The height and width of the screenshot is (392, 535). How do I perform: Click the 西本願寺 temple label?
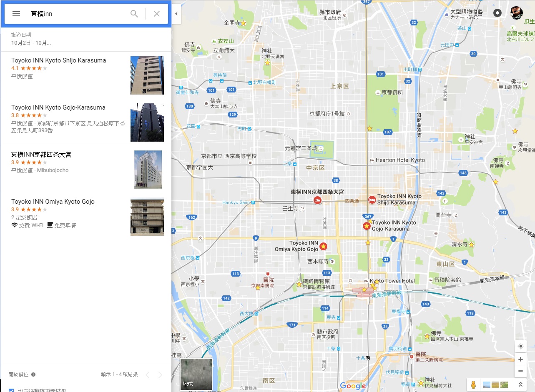pyautogui.click(x=318, y=262)
